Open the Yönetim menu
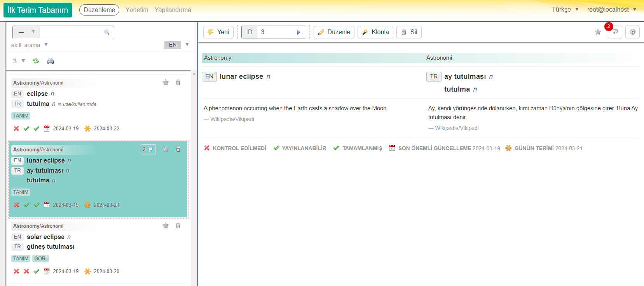 pos(137,10)
